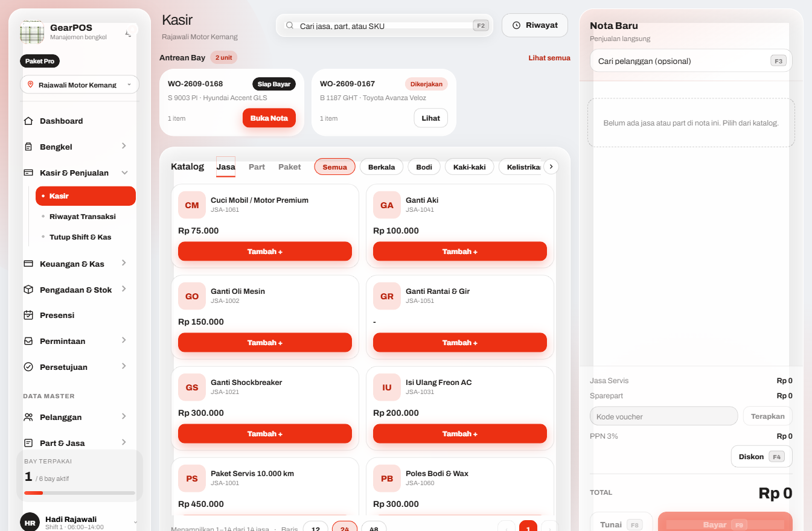
Task: Focus the Cari pelanggan field
Action: tap(691, 61)
